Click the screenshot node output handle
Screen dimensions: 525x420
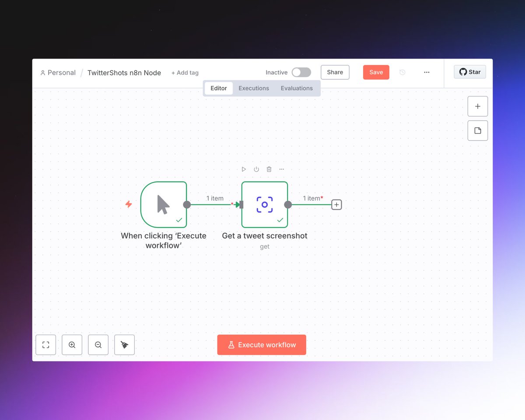pyautogui.click(x=288, y=205)
